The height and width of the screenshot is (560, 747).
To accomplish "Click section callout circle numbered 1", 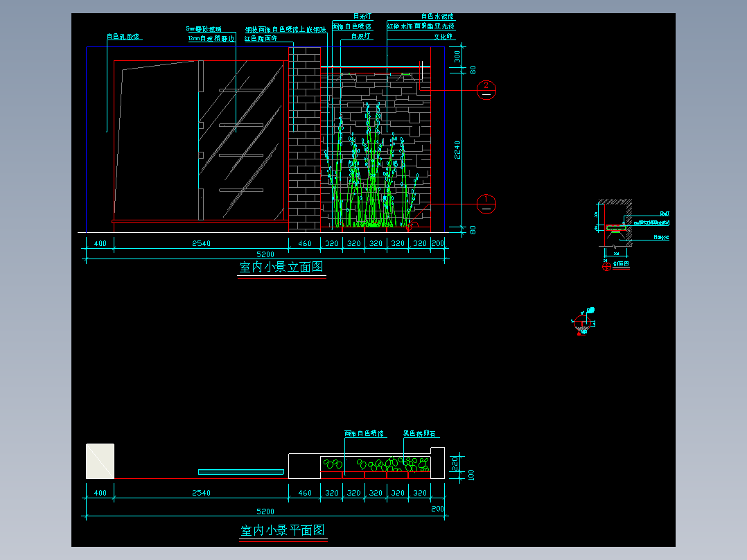I will (486, 204).
